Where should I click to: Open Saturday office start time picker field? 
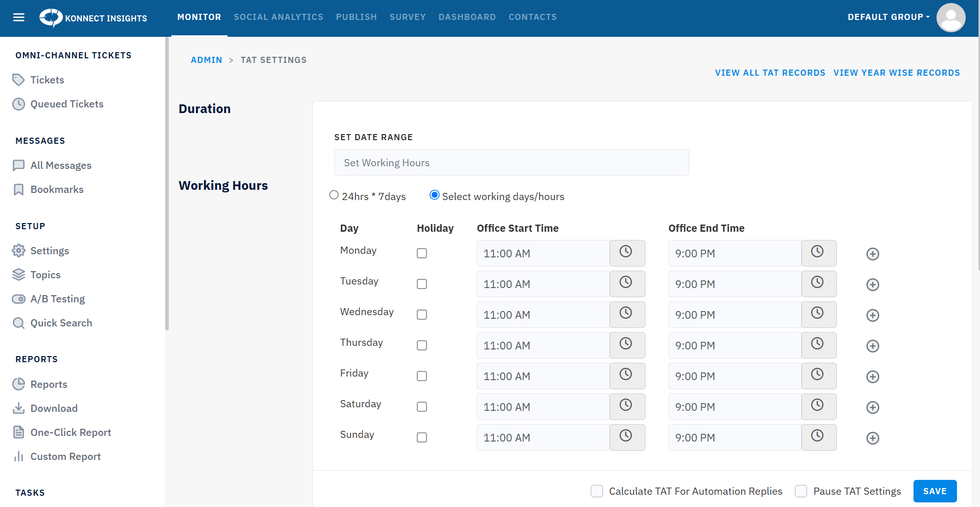tap(542, 407)
